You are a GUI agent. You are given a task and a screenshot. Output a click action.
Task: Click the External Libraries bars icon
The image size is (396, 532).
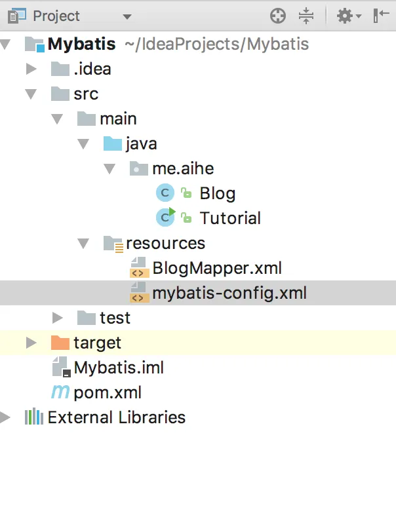[x=33, y=417]
